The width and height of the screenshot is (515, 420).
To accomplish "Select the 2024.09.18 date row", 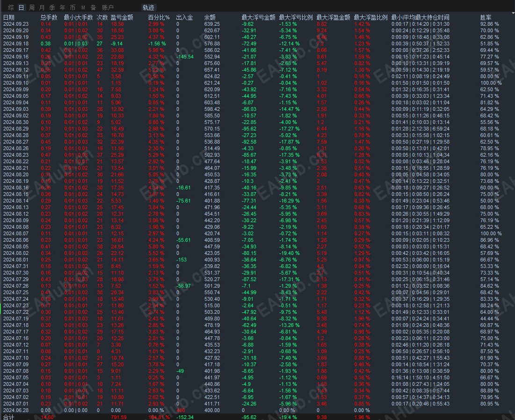I will [16, 43].
